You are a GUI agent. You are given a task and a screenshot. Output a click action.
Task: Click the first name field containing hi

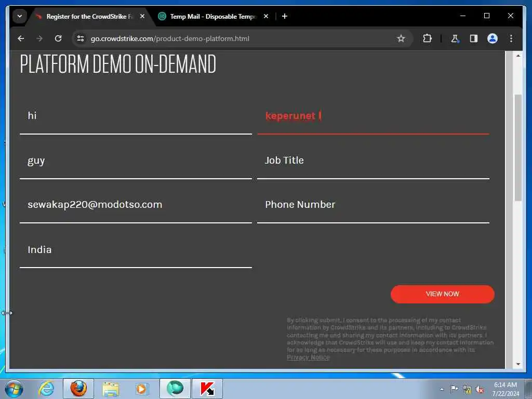tap(136, 116)
